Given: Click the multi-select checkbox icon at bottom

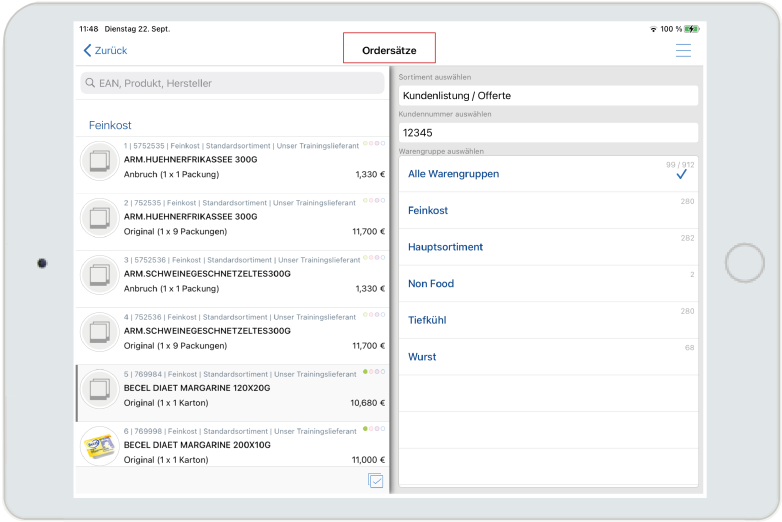Looking at the screenshot, I should [376, 481].
